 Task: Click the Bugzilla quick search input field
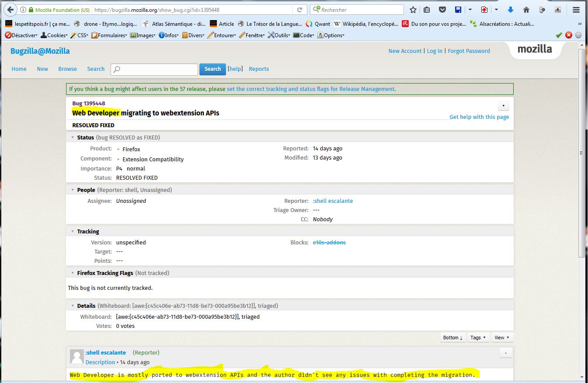click(154, 69)
